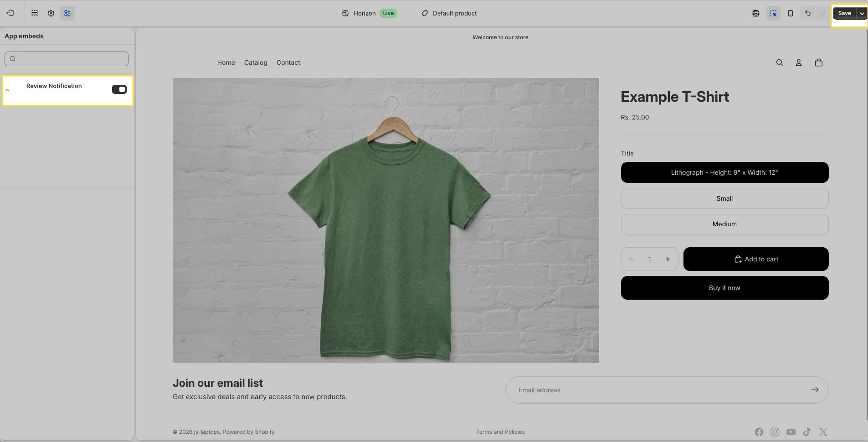Open the Sections panel icon
868x442 pixels.
[x=35, y=13]
